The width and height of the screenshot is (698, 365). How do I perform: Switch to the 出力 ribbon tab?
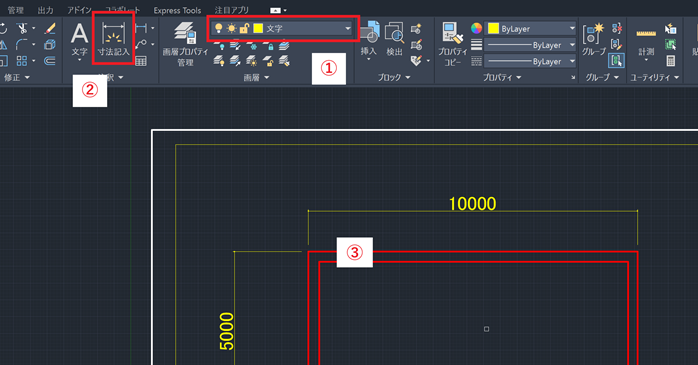[x=45, y=10]
